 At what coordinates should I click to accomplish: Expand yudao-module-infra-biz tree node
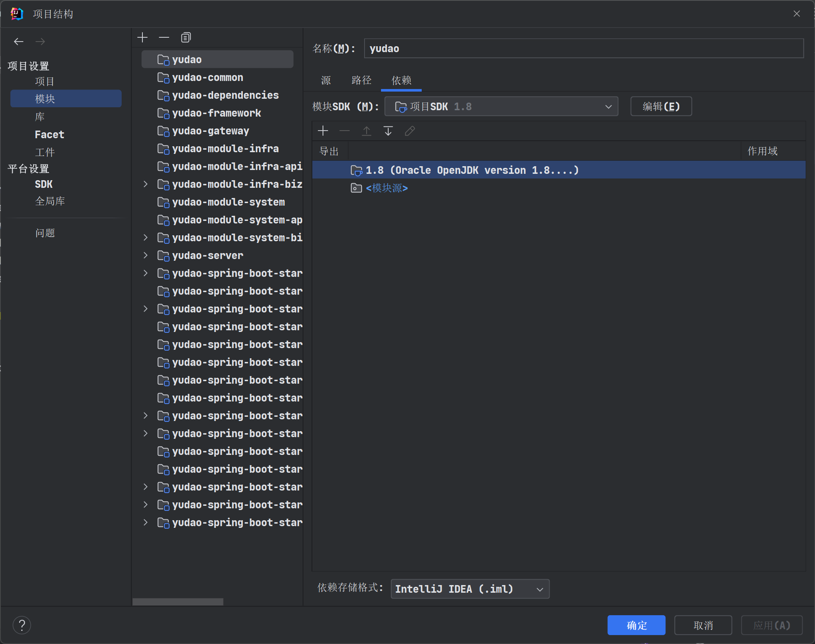[x=145, y=184]
